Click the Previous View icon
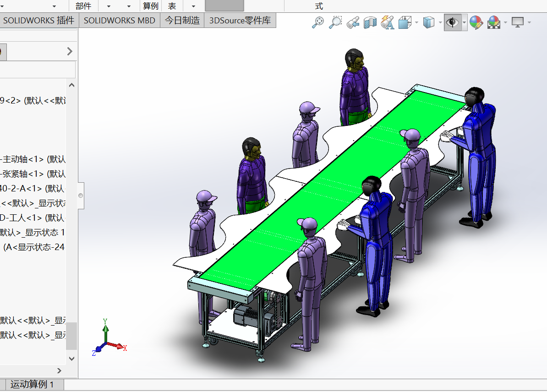Viewport: 547px width, 392px height. click(353, 22)
